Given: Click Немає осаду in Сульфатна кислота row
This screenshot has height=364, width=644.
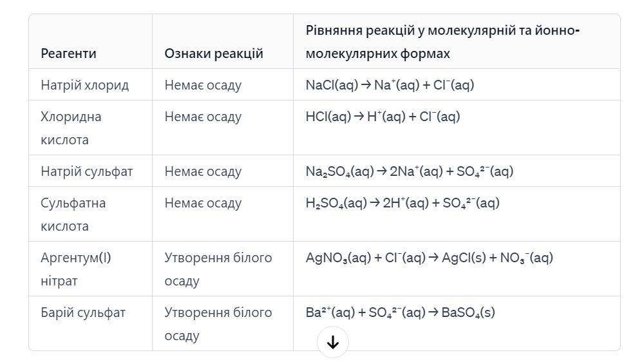Looking at the screenshot, I should [x=203, y=204].
